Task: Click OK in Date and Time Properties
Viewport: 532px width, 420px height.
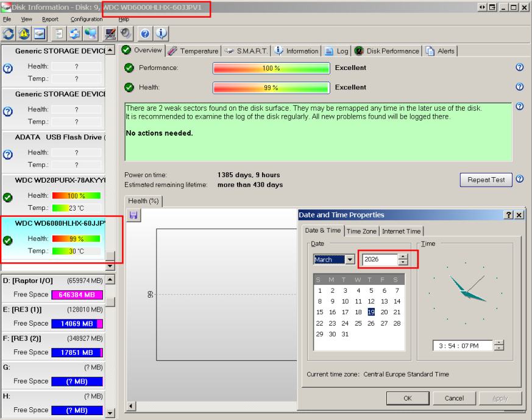Action: point(408,398)
